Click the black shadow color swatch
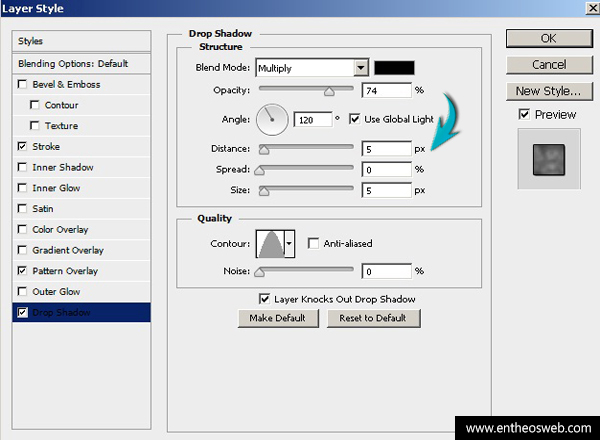The height and width of the screenshot is (440, 600). (394, 68)
